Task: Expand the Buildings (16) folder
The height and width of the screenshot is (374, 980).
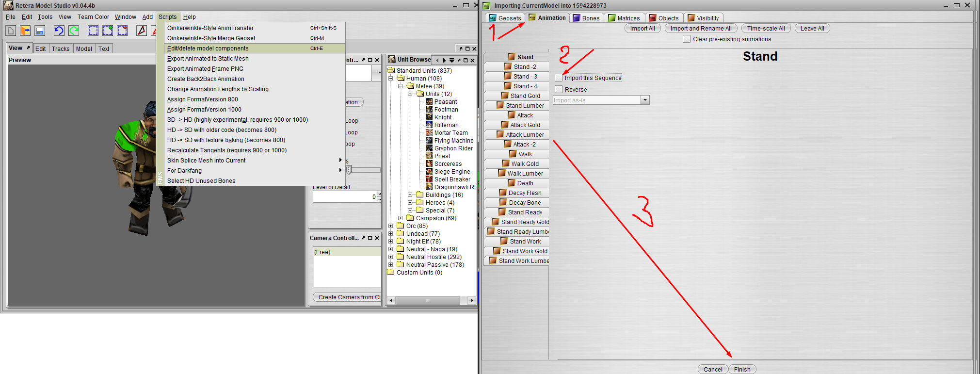Action: [x=410, y=195]
